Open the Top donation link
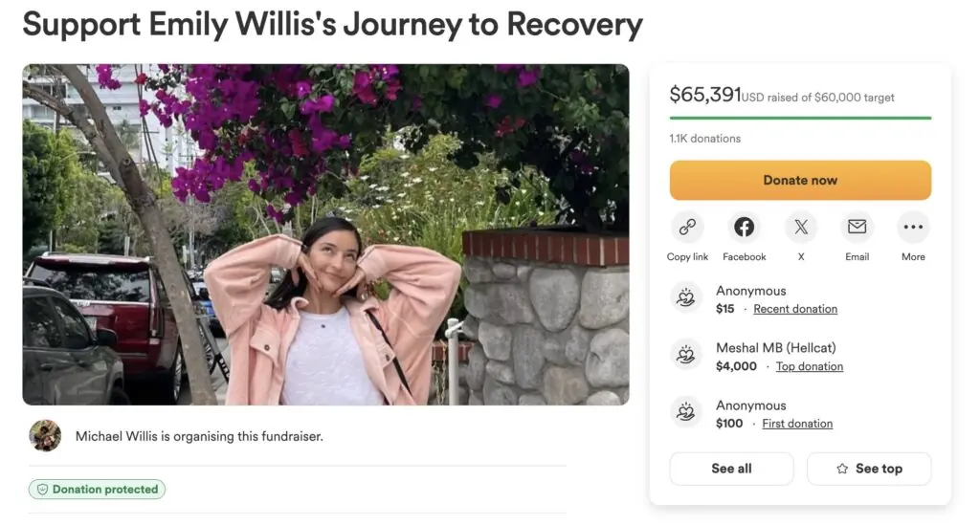This screenshot has width=980, height=525. point(810,366)
